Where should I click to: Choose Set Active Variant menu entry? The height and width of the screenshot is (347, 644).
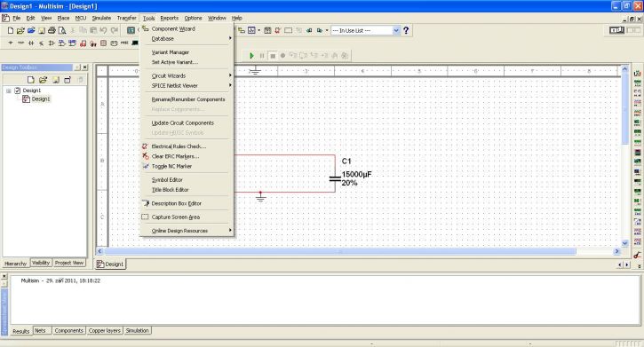[x=187, y=62]
